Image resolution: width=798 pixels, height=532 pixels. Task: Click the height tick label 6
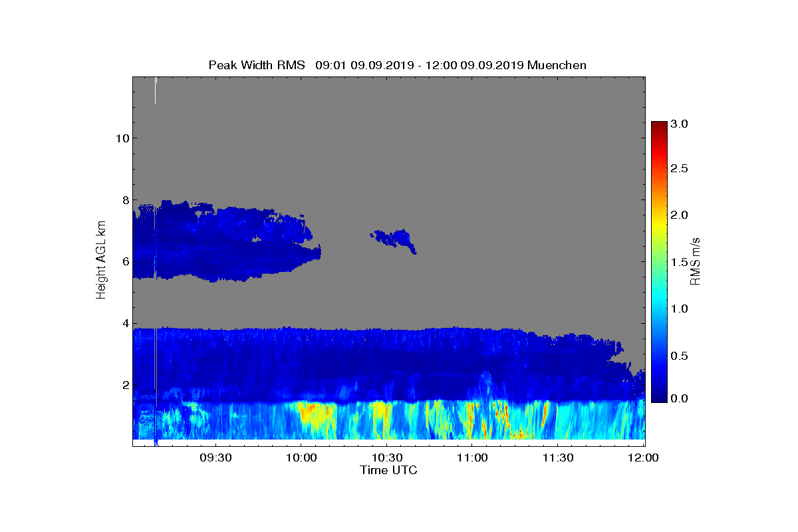pyautogui.click(x=124, y=261)
